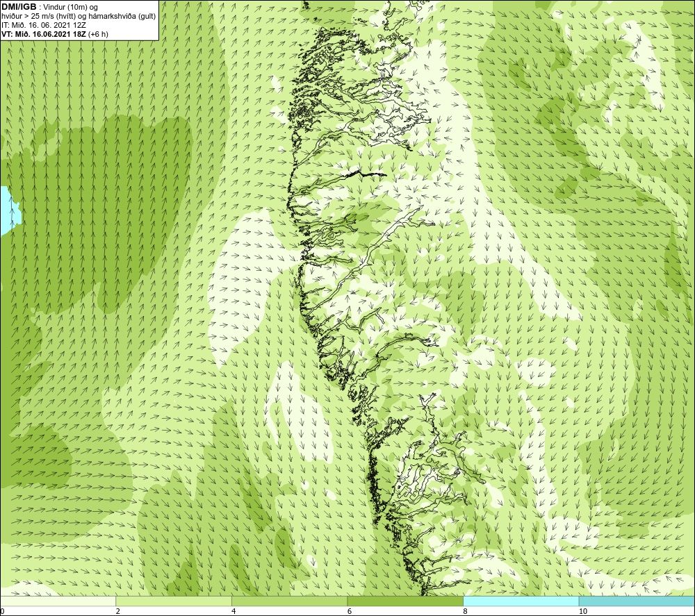This screenshot has width=695, height=616.
Task: Click the 6–8 m/s dark green legend swatch
Action: coord(405,601)
